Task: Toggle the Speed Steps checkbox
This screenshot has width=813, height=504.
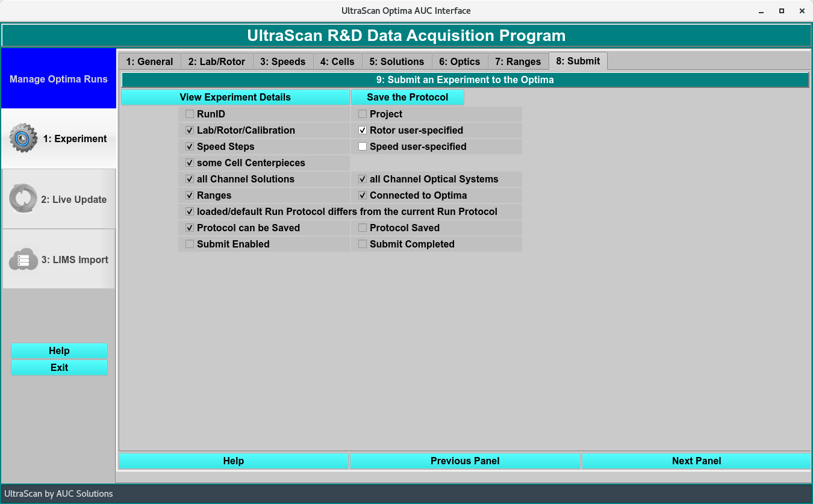Action: [190, 146]
